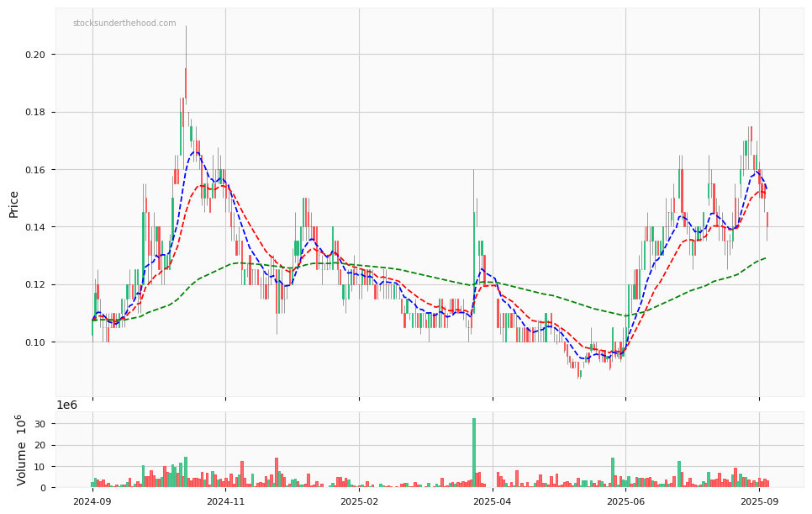
Task: Click the tallest green volume bar near 2025-04
Action: click(x=474, y=453)
